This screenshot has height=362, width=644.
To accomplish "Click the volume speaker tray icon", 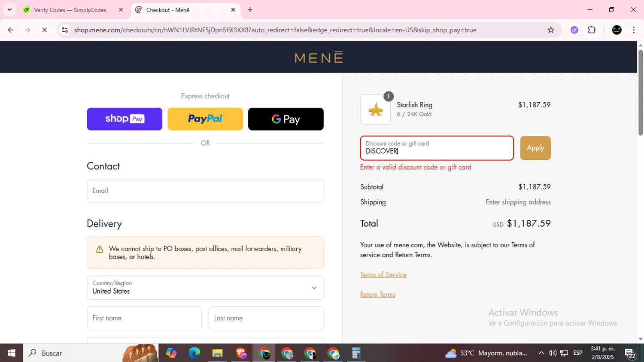I will click(x=553, y=353).
